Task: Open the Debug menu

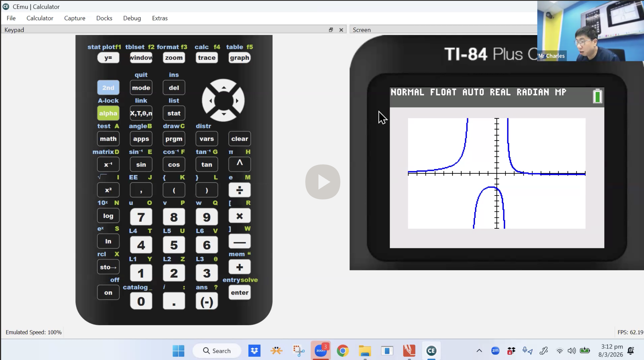Action: coord(132,18)
